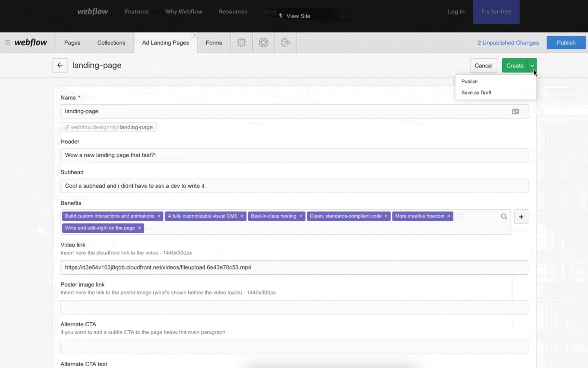Click the Cancel button
The width and height of the screenshot is (588, 368).
(x=483, y=66)
